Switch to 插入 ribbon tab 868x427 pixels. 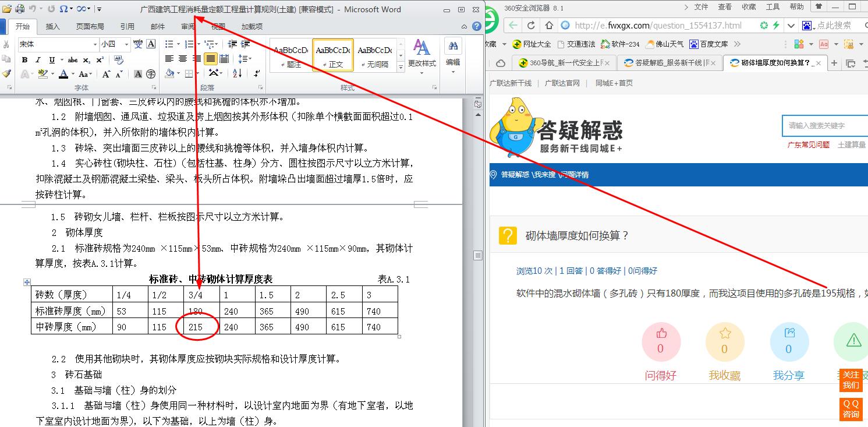(x=52, y=26)
